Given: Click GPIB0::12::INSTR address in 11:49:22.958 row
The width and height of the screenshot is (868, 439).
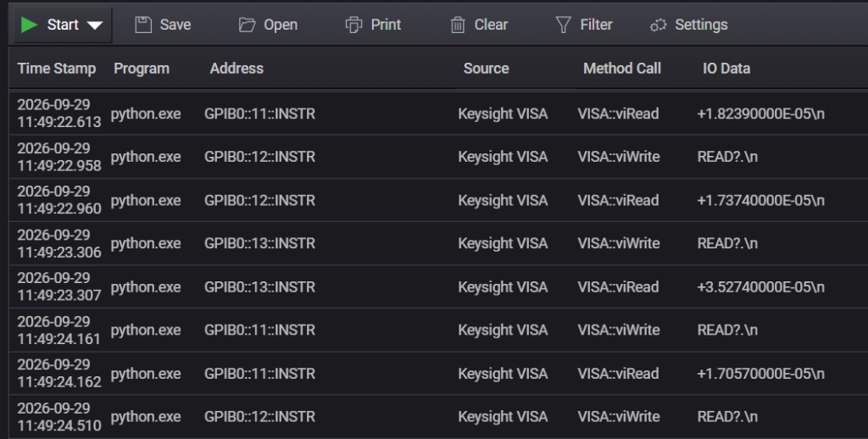Looking at the screenshot, I should click(259, 158).
